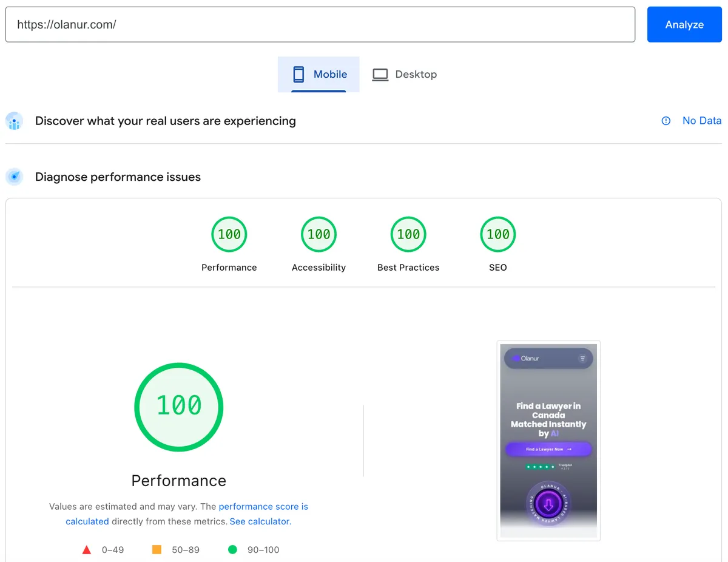Viewport: 728px width, 562px height.
Task: Jump to the SEO score circle
Action: click(498, 234)
